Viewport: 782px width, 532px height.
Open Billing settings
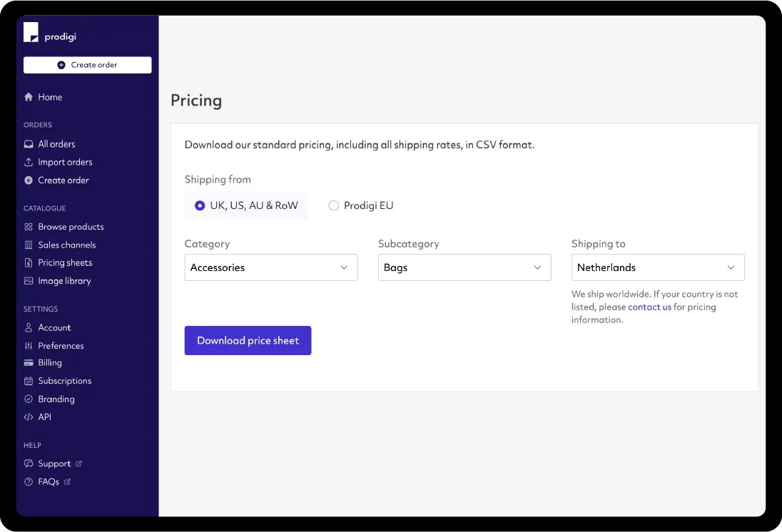click(x=43, y=363)
